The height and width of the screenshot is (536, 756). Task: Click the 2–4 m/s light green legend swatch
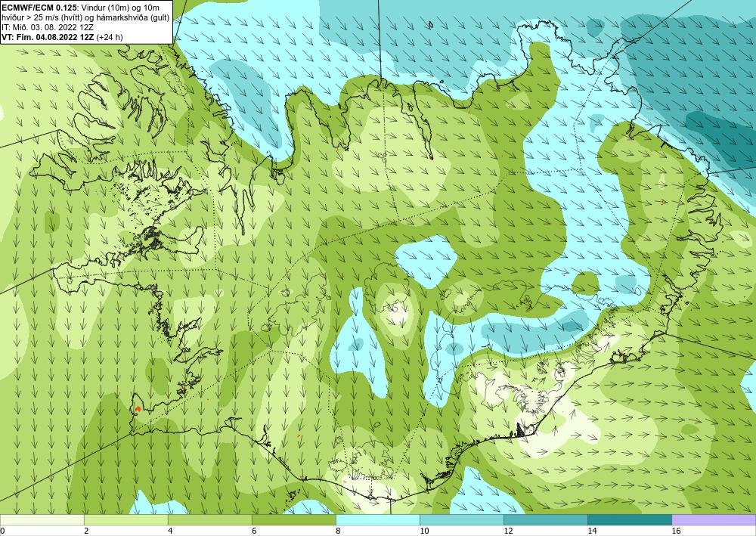pyautogui.click(x=125, y=519)
